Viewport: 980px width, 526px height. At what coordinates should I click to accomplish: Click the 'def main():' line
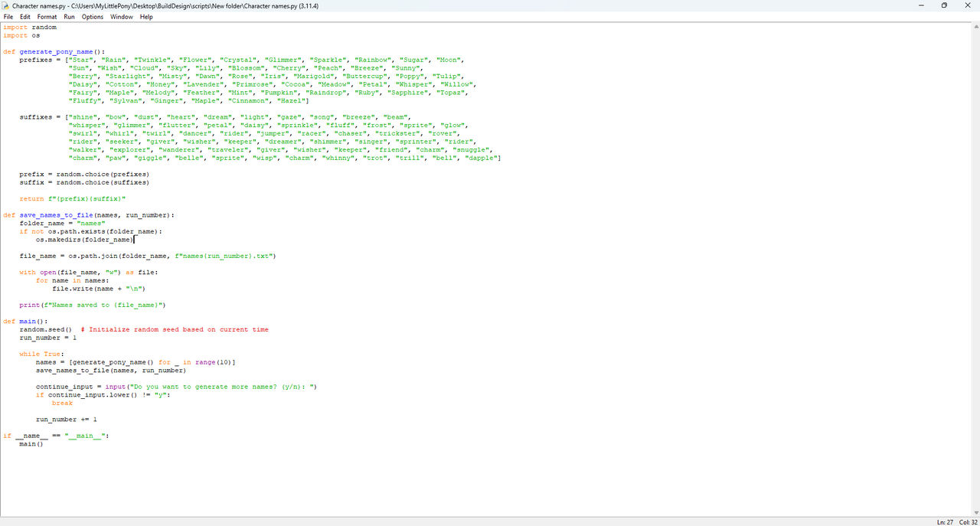(x=25, y=322)
